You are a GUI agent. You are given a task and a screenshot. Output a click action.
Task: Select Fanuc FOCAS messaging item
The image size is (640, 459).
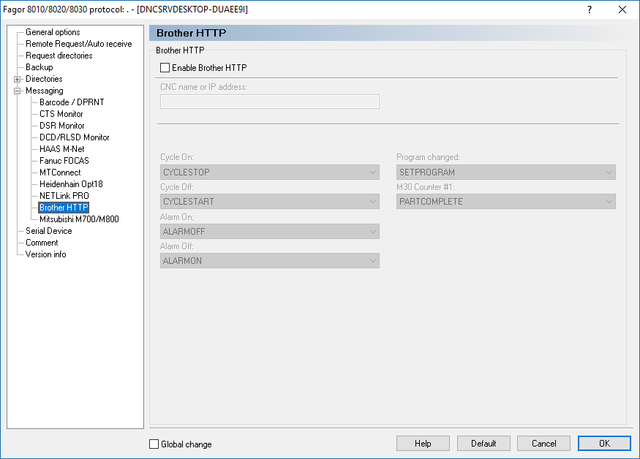64,161
